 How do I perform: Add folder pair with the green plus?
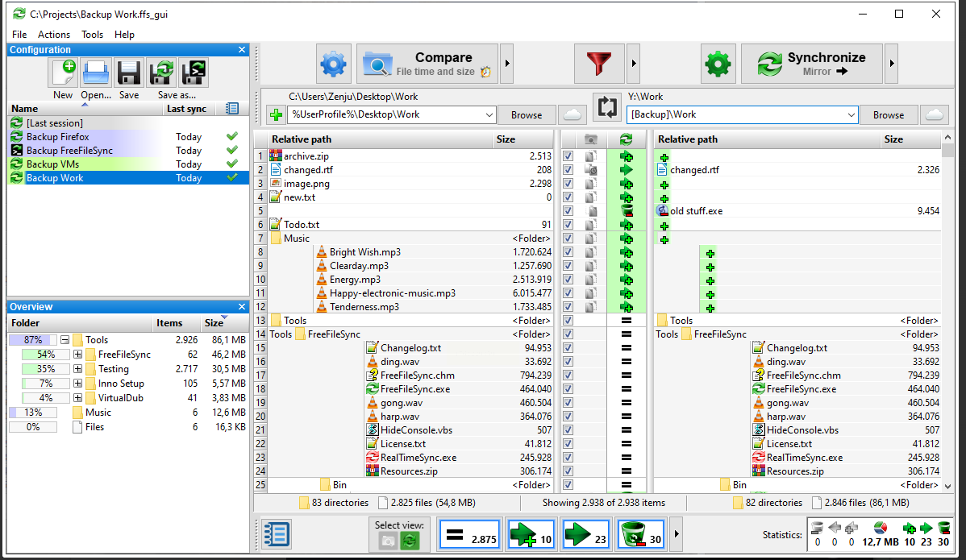(276, 115)
